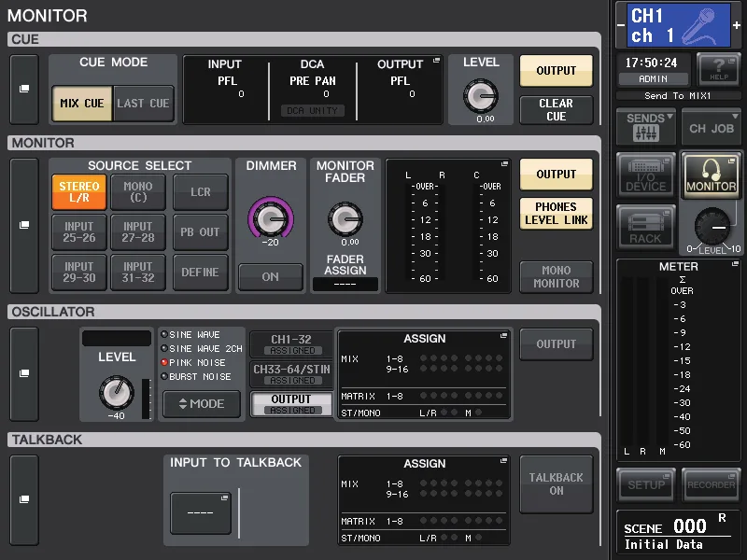Image resolution: width=747 pixels, height=560 pixels.
Task: Select SINE WAVE oscillator mode
Action: (190, 335)
